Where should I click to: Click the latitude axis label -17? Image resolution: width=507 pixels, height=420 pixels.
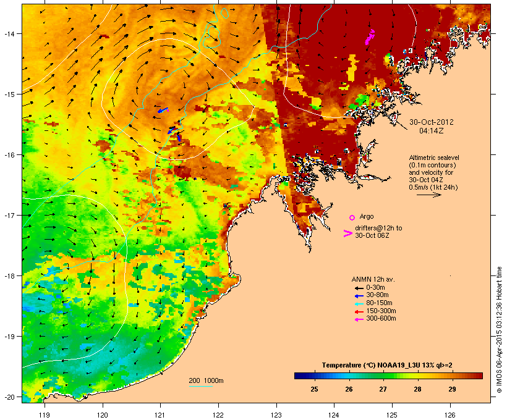9,216
